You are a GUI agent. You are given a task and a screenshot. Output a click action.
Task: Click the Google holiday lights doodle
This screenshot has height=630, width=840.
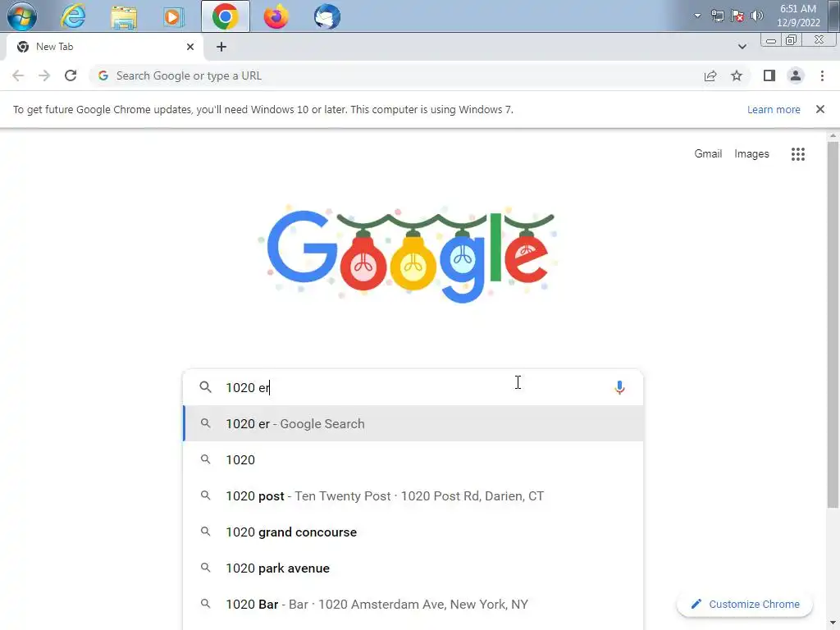pyautogui.click(x=409, y=254)
